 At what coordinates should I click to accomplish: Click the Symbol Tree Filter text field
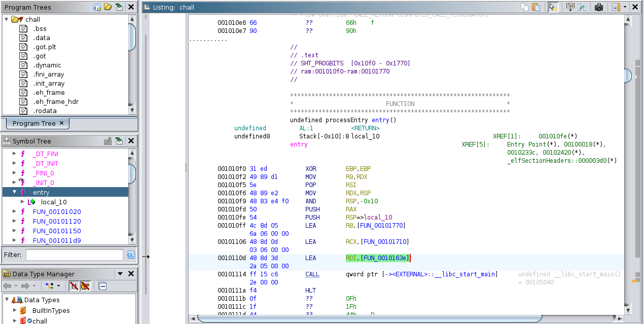tap(74, 255)
